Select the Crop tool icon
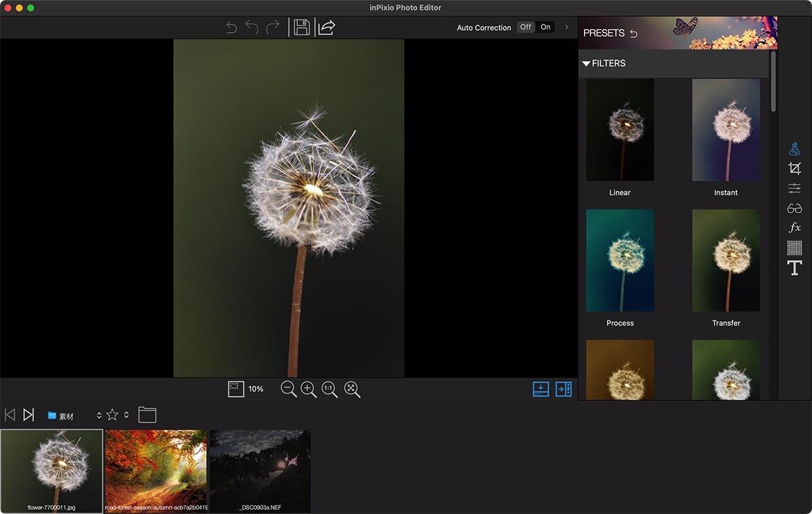Viewport: 812px width, 514px height. 794,168
